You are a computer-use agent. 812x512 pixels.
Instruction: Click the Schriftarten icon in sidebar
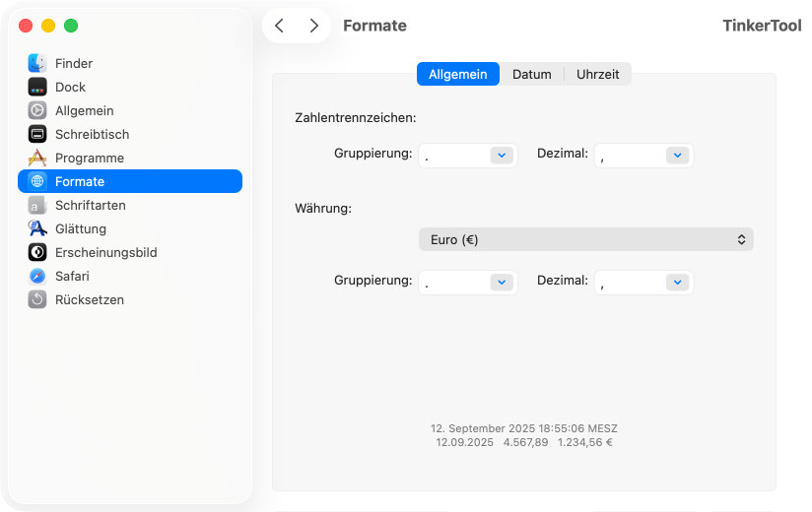(x=37, y=205)
